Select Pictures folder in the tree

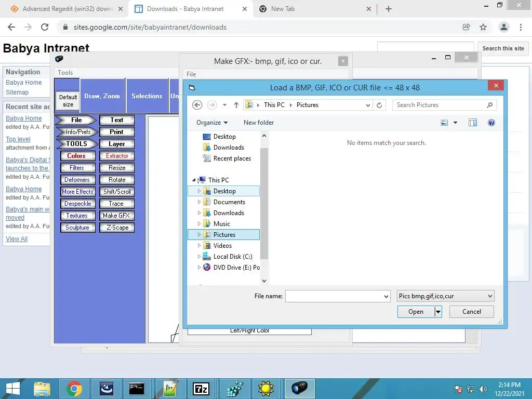pyautogui.click(x=224, y=235)
